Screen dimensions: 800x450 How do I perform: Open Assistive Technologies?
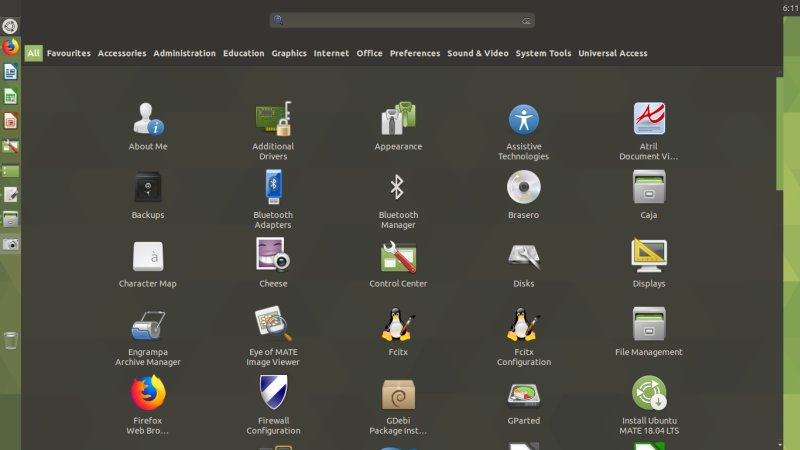[523, 132]
